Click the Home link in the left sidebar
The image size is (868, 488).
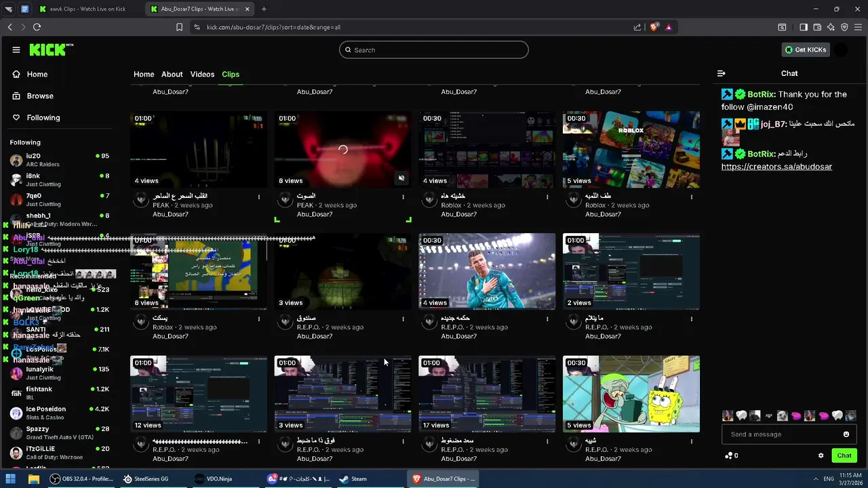(x=37, y=74)
